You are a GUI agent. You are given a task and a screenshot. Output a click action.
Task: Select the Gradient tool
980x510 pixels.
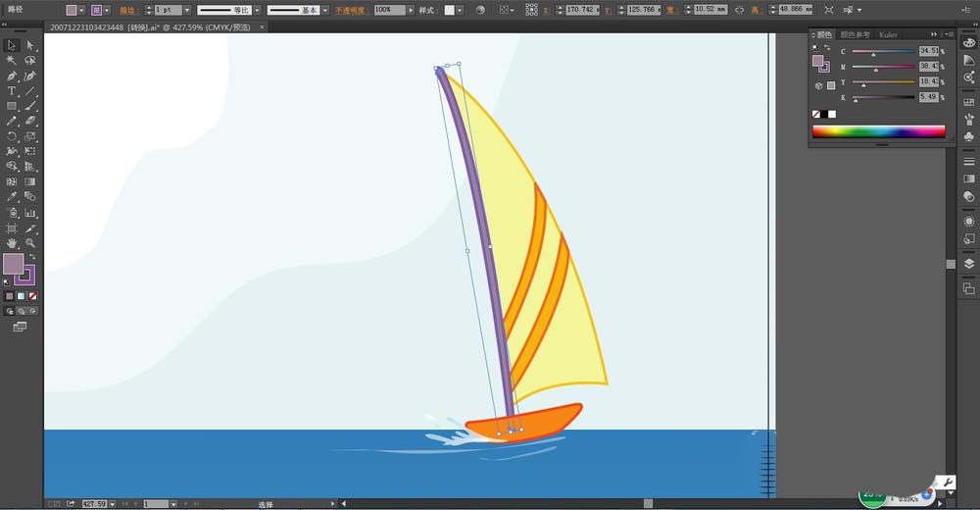coord(30,181)
